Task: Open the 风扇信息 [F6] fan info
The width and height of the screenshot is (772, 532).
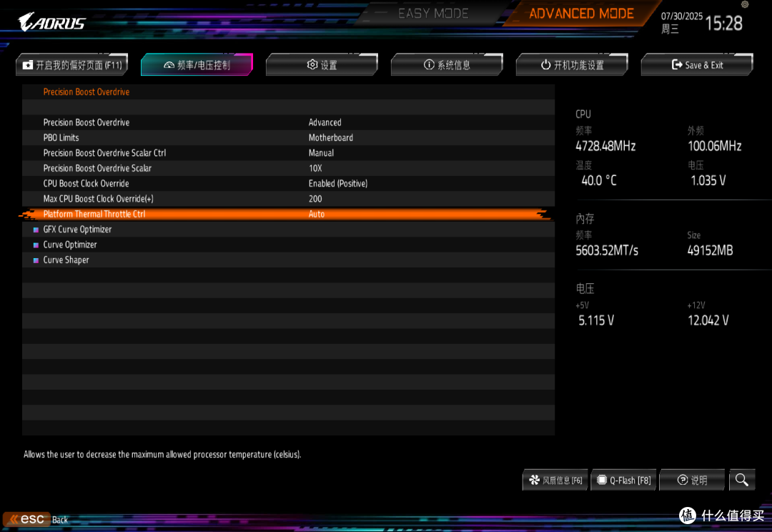Action: point(555,480)
